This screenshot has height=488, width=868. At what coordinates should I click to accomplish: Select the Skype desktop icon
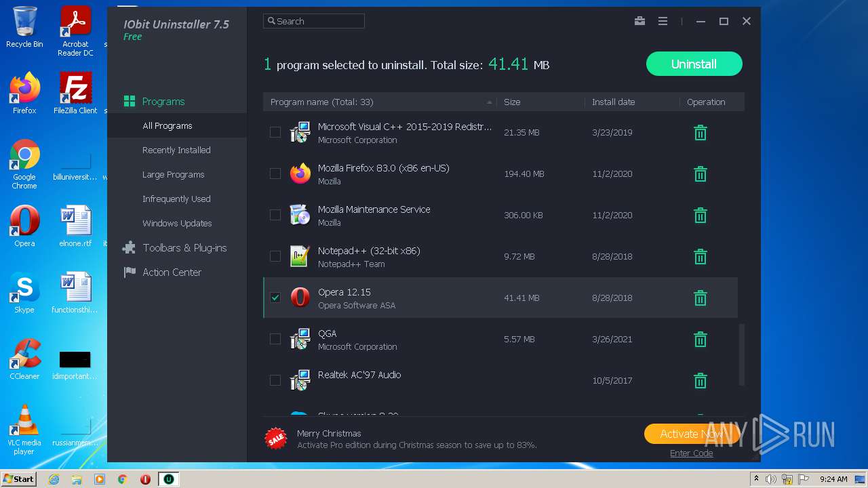point(24,293)
